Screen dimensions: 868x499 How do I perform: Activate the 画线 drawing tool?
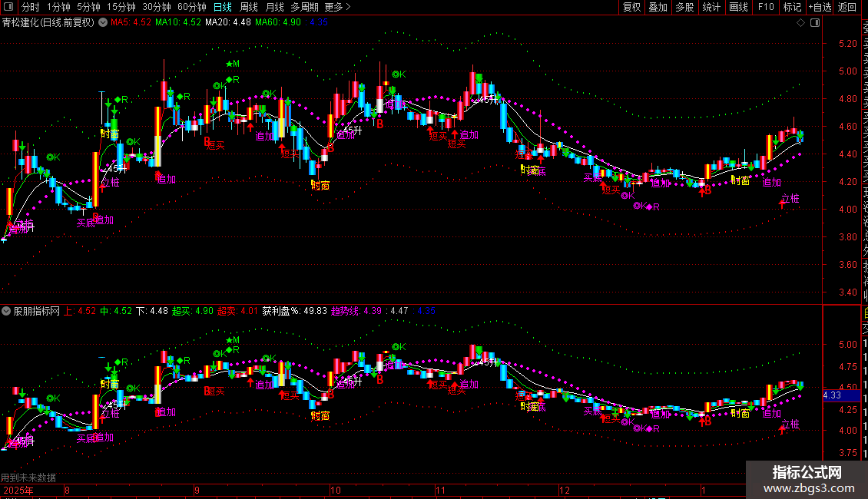[738, 7]
